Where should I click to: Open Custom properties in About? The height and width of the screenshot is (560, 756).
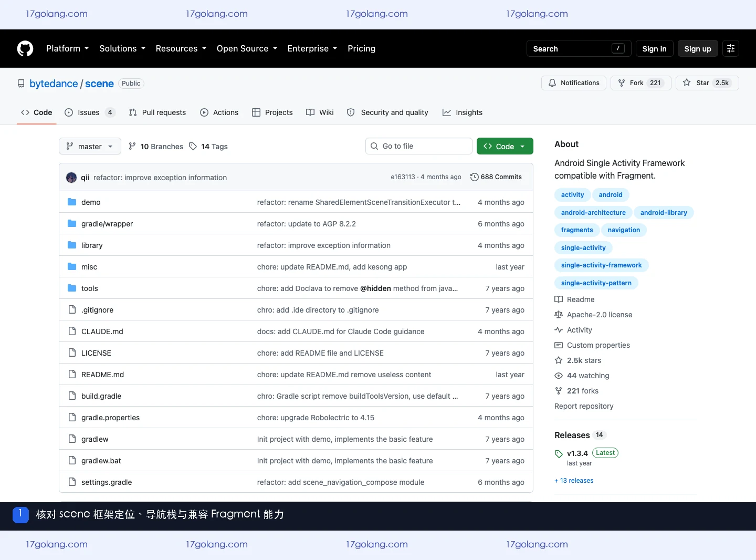(592, 345)
